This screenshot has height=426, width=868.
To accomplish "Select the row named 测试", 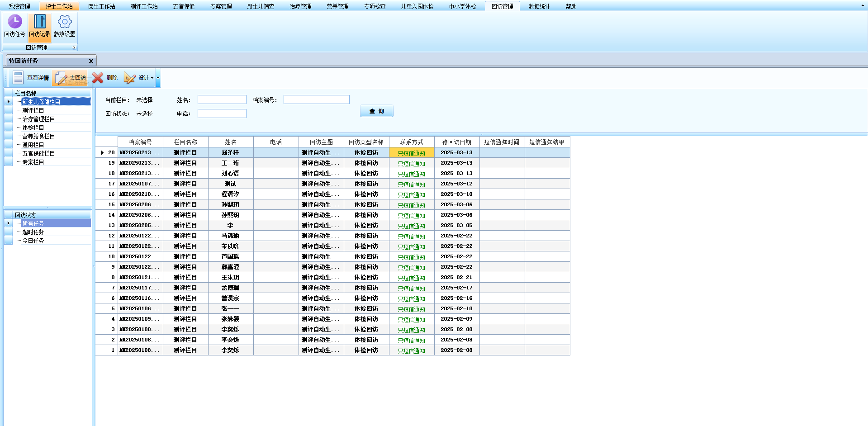I will 333,184.
